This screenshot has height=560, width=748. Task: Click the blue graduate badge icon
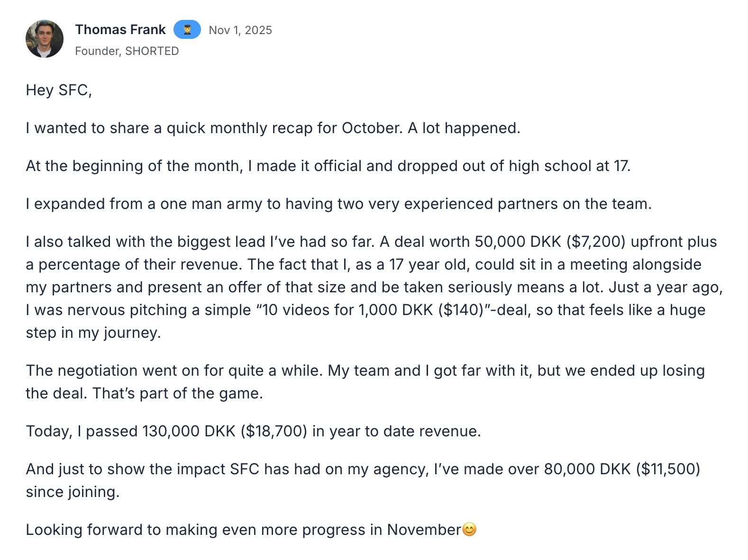click(187, 30)
